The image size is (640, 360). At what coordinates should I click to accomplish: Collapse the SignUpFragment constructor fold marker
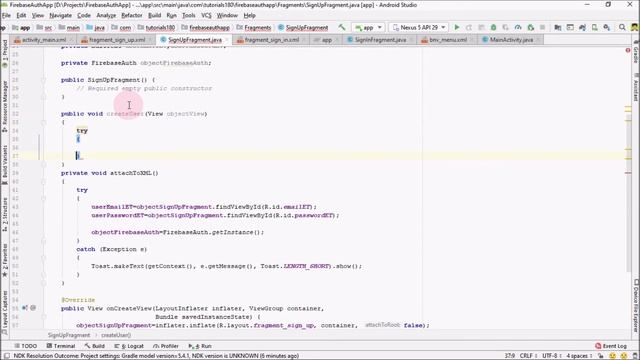coord(43,80)
